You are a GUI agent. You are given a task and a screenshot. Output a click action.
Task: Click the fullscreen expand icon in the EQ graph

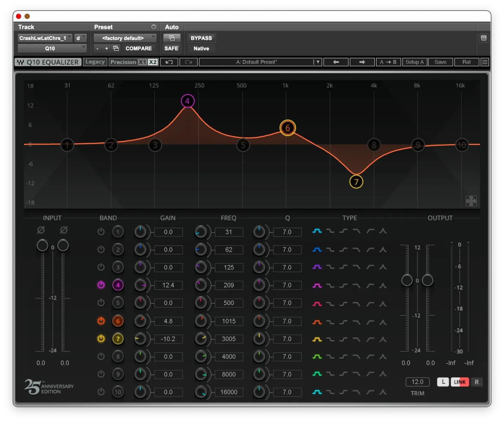click(x=471, y=200)
